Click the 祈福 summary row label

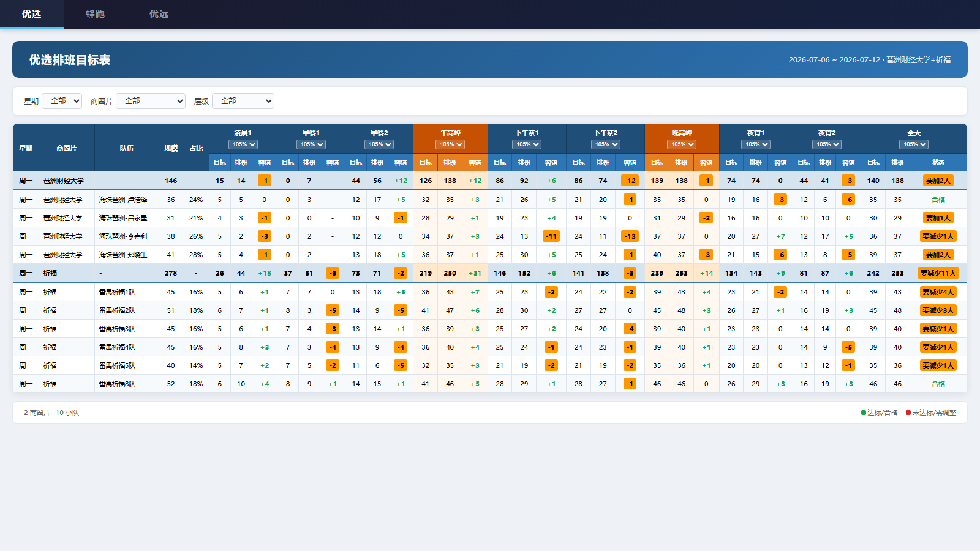(x=50, y=273)
